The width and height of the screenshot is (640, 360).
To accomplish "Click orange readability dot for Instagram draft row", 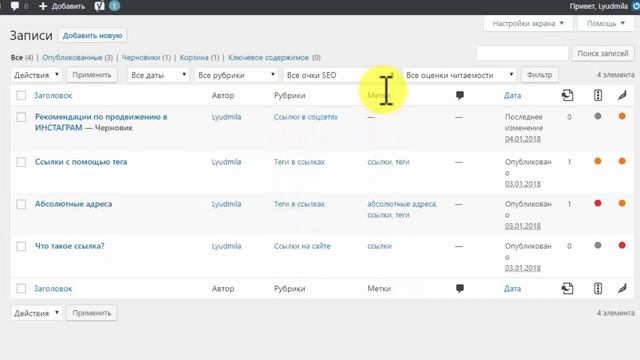I will 622,116.
